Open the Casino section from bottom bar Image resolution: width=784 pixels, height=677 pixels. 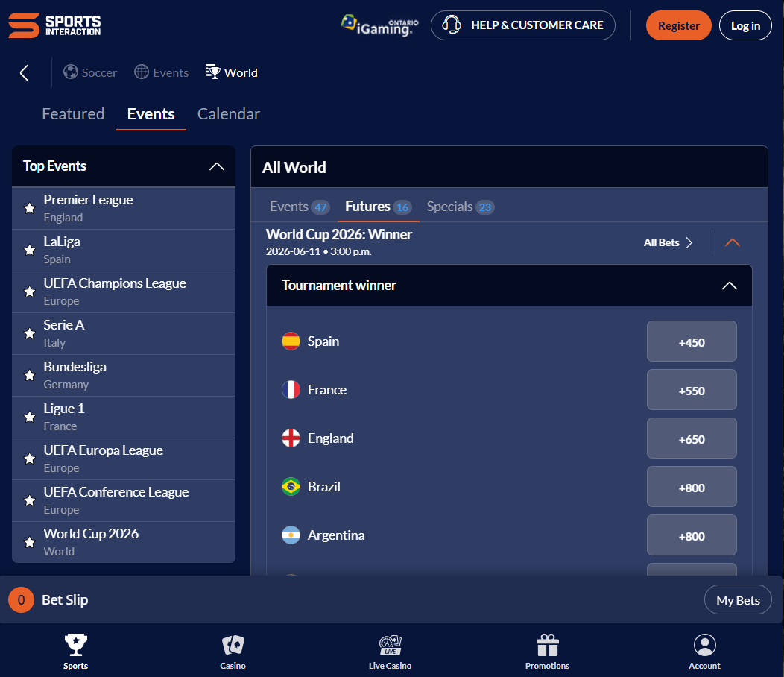(x=233, y=651)
